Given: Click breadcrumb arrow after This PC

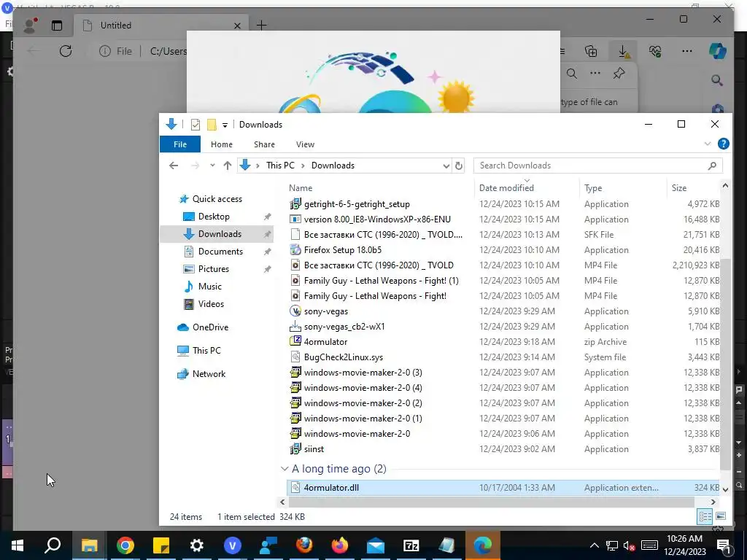Looking at the screenshot, I should (x=303, y=166).
